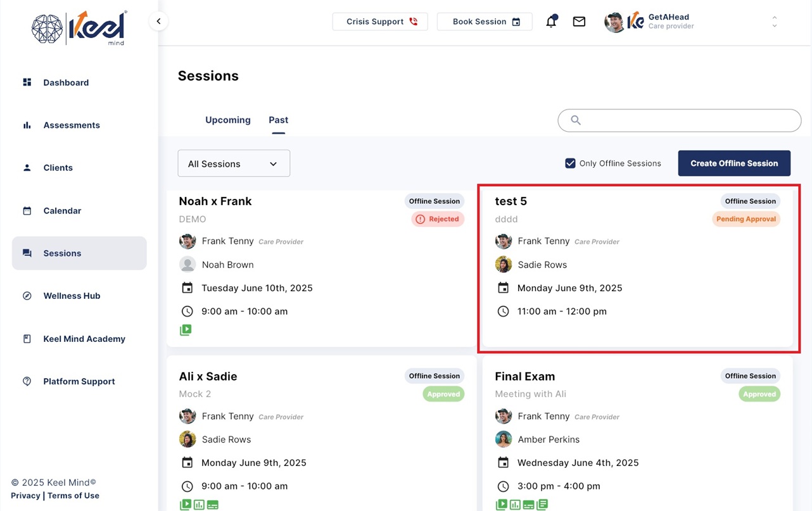Select the Past tab
The height and width of the screenshot is (511, 812).
(x=278, y=120)
